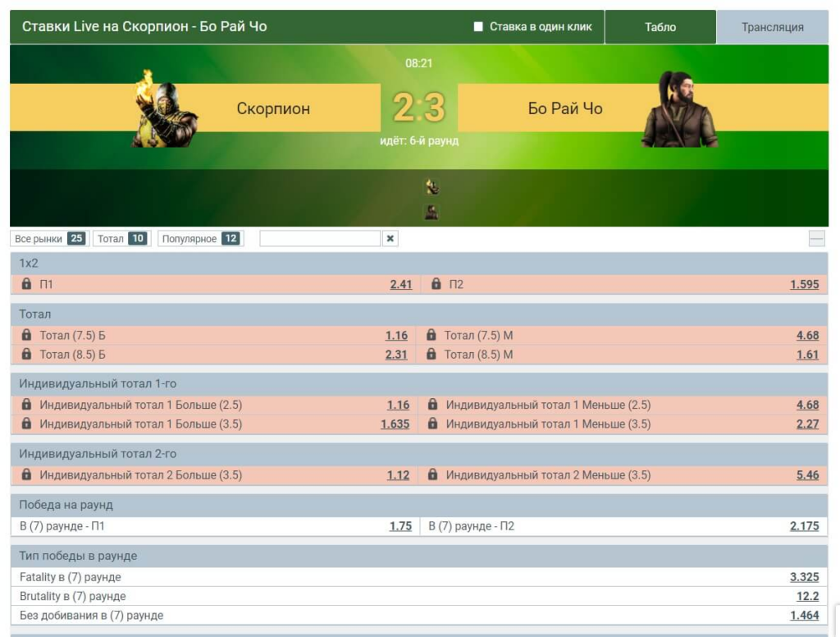Click the small Bo Rai Cho icon below the score
The width and height of the screenshot is (840, 637).
point(431,213)
